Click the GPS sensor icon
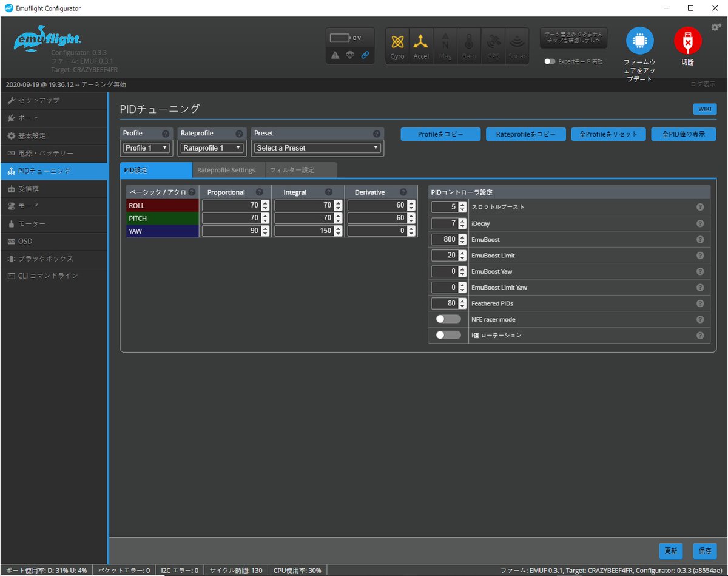This screenshot has width=728, height=576. [493, 46]
